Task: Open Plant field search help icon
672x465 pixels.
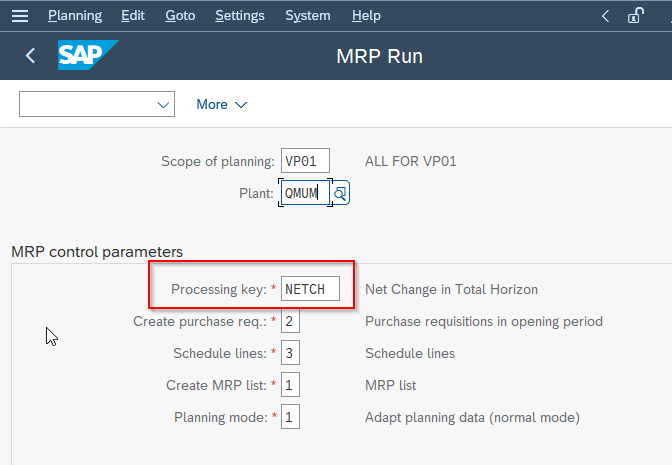Action: coord(340,193)
